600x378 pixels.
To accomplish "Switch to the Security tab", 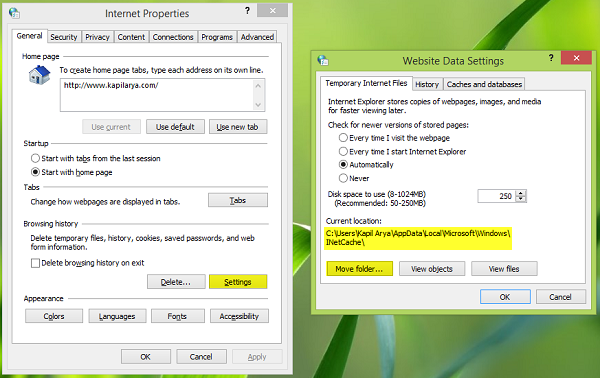I will click(x=64, y=37).
